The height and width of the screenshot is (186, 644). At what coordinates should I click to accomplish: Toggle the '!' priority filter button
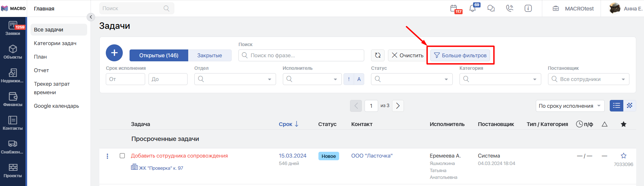click(x=349, y=79)
